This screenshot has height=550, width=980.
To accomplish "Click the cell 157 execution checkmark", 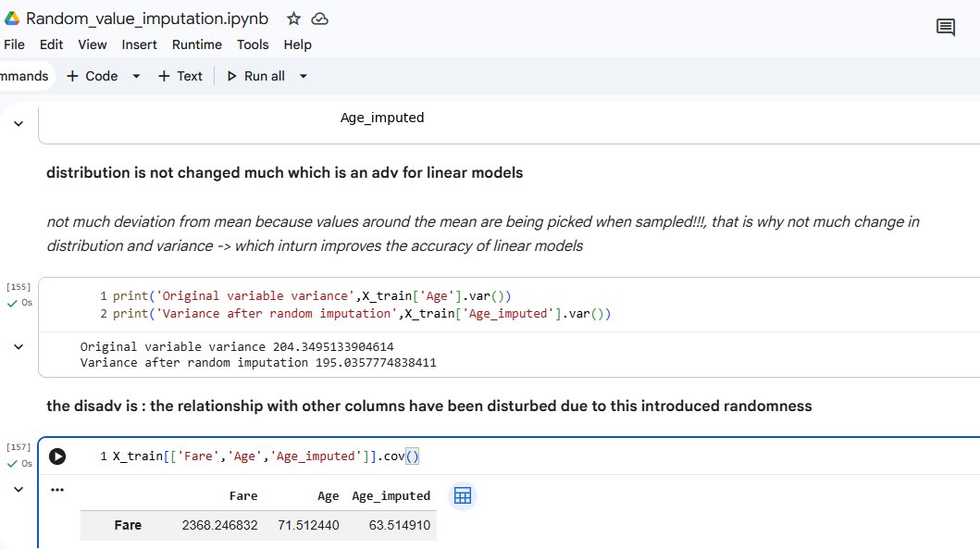I will tap(12, 464).
